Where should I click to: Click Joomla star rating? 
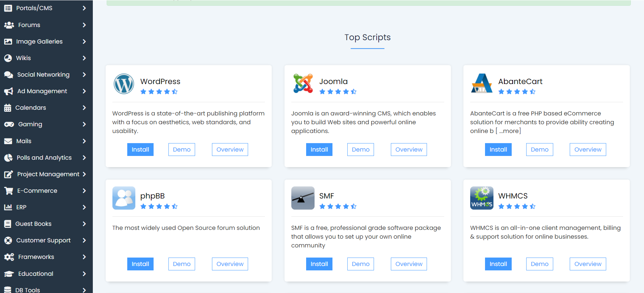(x=338, y=91)
